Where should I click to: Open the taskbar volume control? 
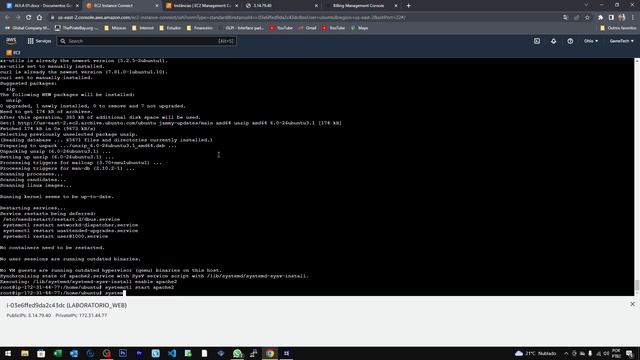(x=606, y=353)
